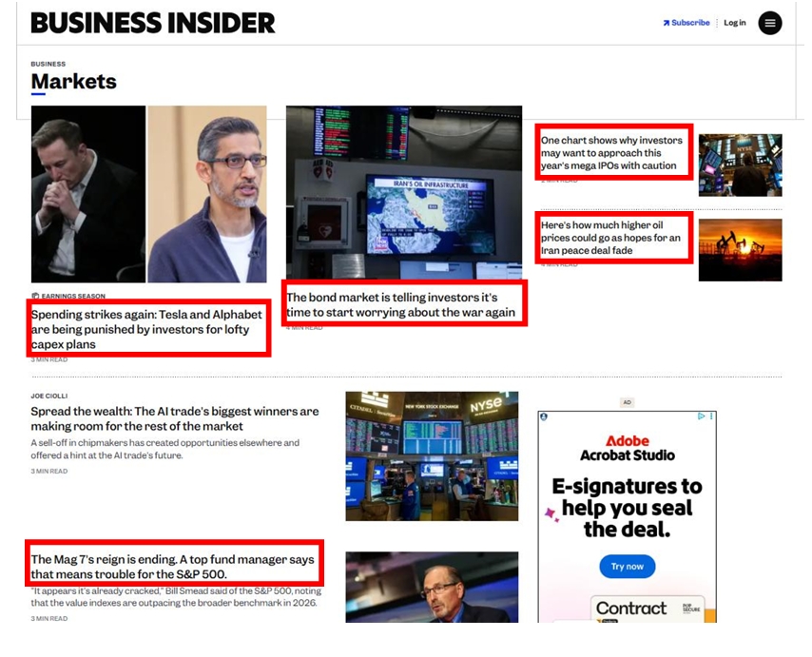Screen dimensions: 812x657
Task: Open the Tesla and Alphabet capex article headline
Action: pos(146,329)
